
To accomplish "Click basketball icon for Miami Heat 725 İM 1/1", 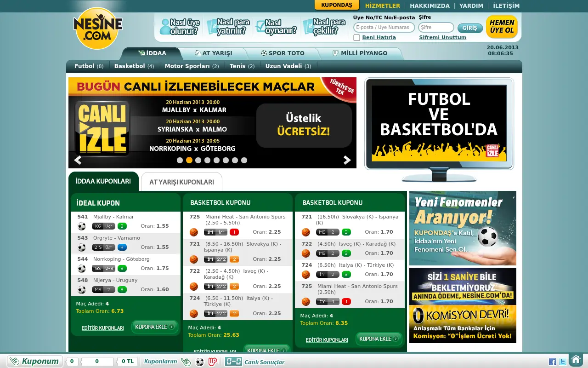I will 194,232.
